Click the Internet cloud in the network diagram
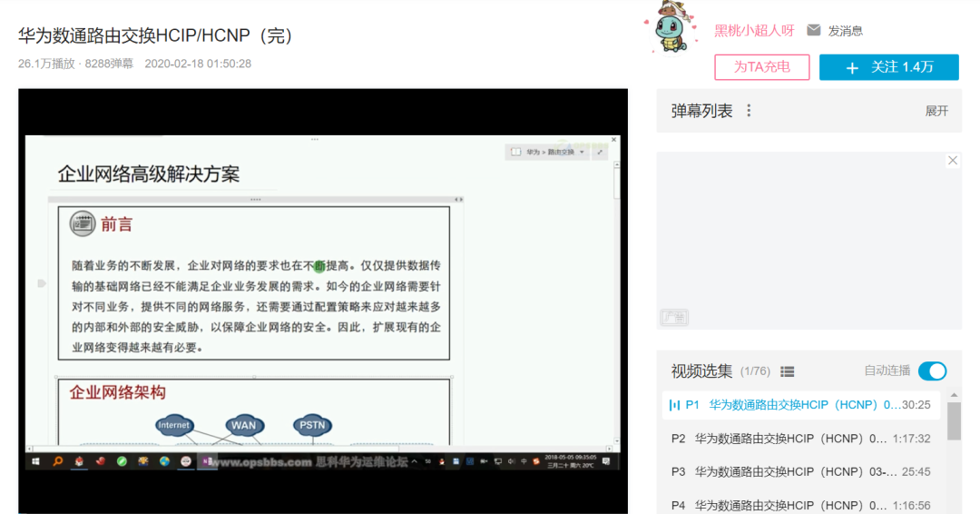Screen dimensions: 980x514 click(173, 425)
